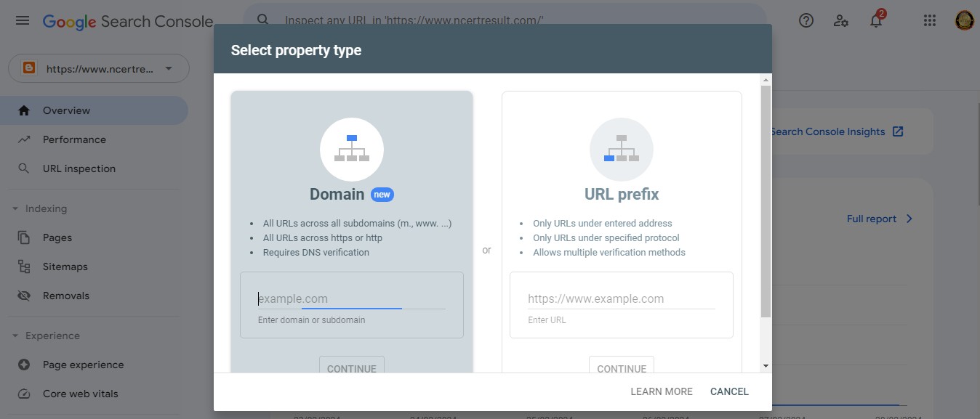Open Page experience report
Screen dimensions: 980x419
[x=94, y=365]
